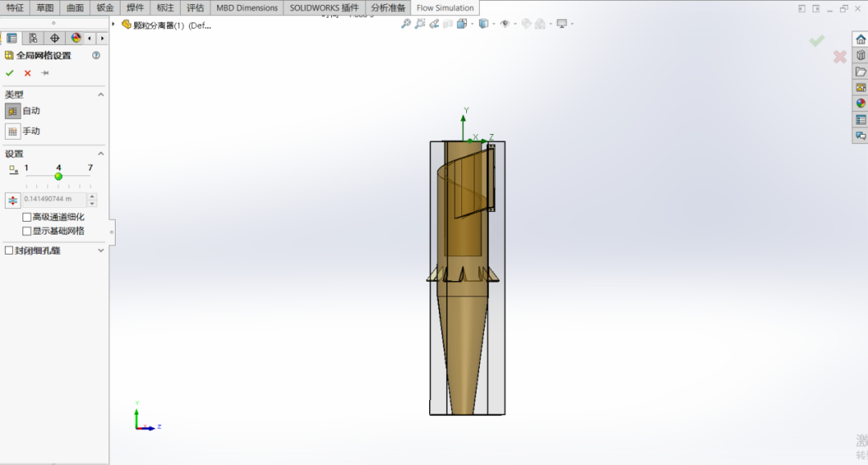
Task: Click Zoom to Area icon
Action: [x=420, y=24]
